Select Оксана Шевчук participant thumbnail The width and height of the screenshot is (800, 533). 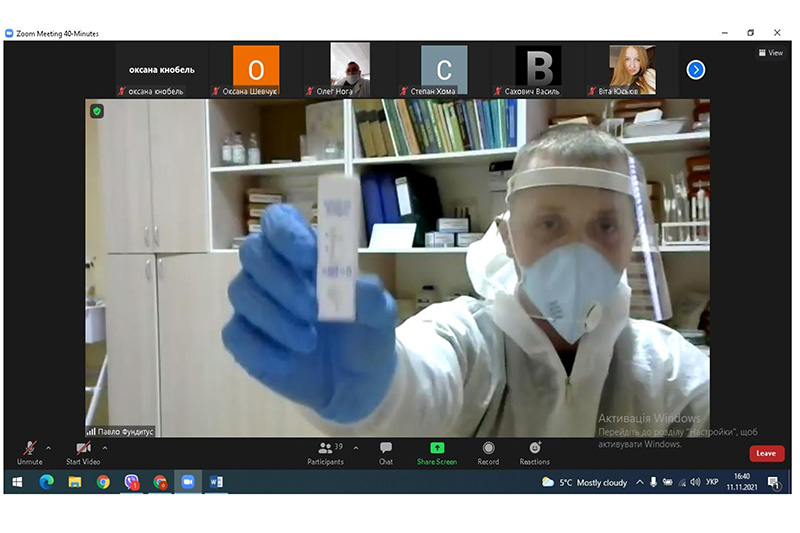(256, 70)
